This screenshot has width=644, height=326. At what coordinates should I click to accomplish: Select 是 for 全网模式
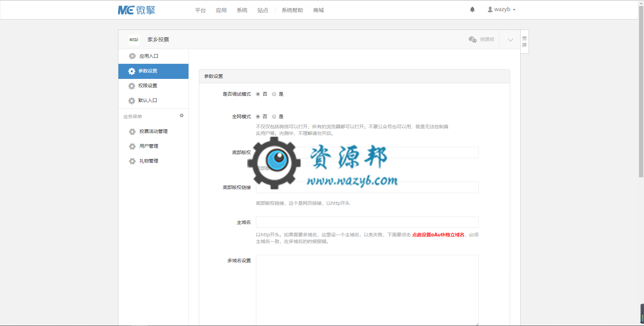pos(274,117)
